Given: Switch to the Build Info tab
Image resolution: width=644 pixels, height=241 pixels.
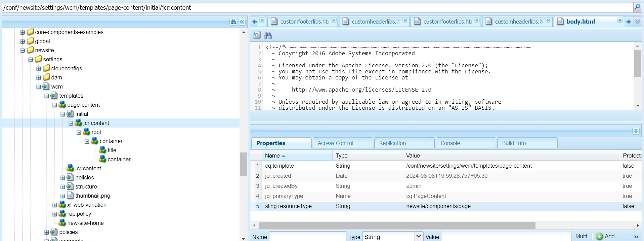Looking at the screenshot, I should pos(527,143).
